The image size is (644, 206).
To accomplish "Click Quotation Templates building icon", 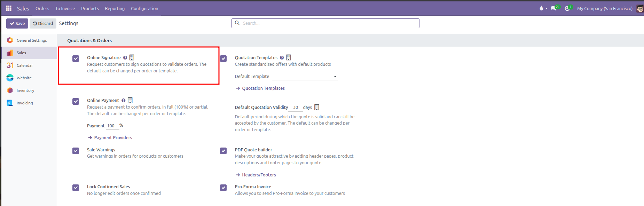I will click(x=289, y=57).
